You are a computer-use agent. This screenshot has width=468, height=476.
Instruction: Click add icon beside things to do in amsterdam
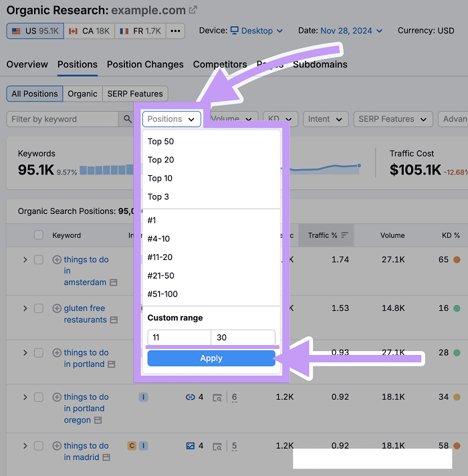[57, 259]
